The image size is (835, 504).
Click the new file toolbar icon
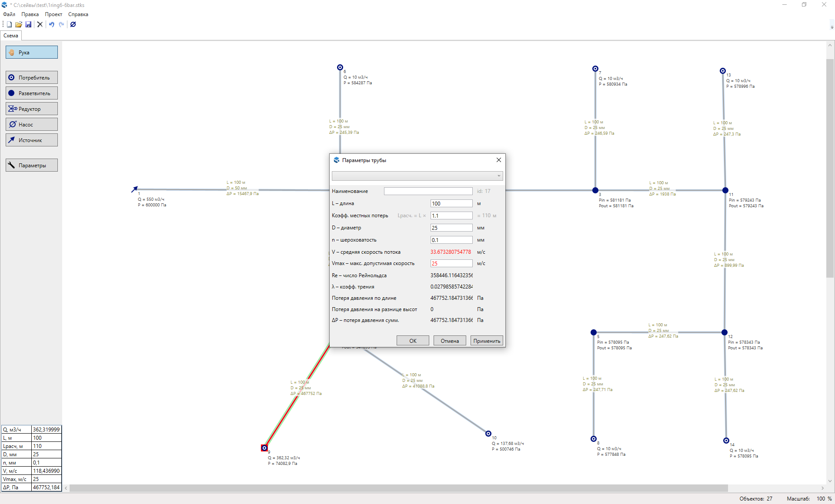(9, 24)
